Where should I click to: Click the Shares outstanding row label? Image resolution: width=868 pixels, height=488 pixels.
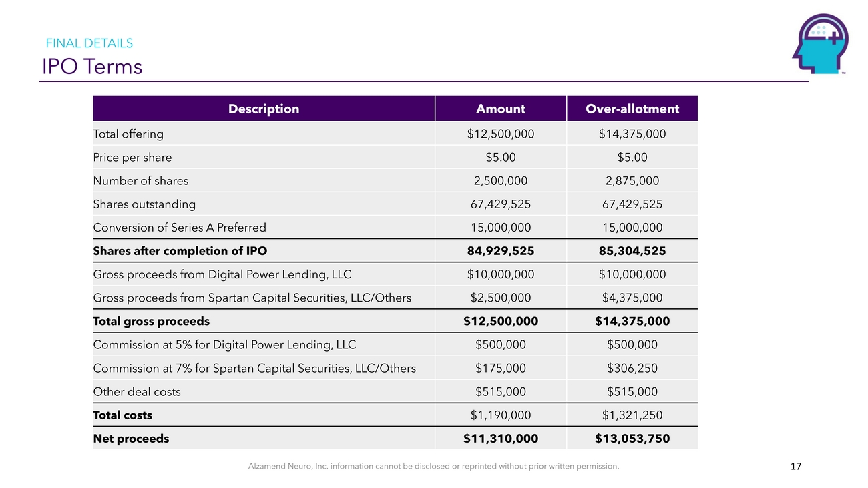[144, 204]
